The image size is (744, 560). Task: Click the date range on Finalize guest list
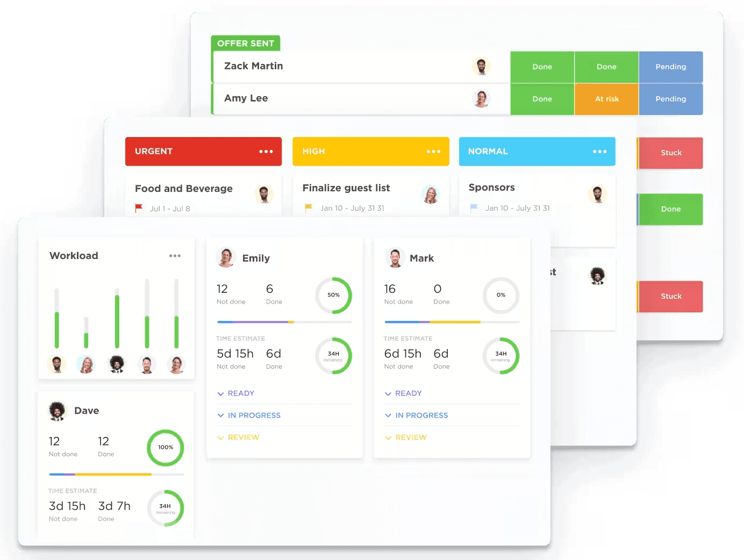coord(352,208)
